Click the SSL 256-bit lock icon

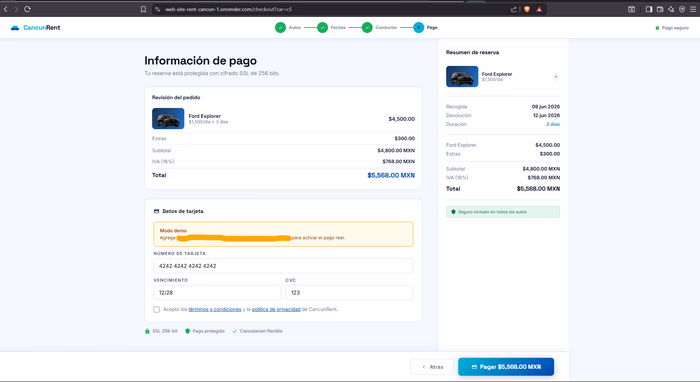(x=147, y=331)
